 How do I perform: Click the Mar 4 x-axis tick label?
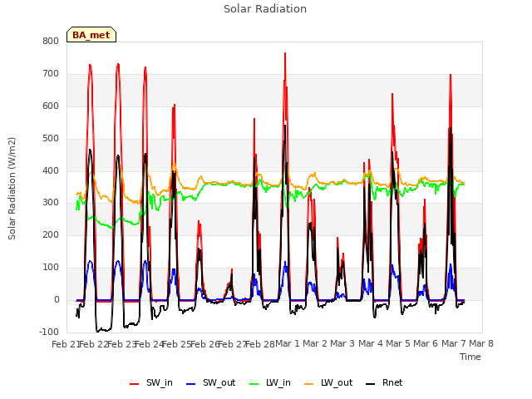[371, 343]
